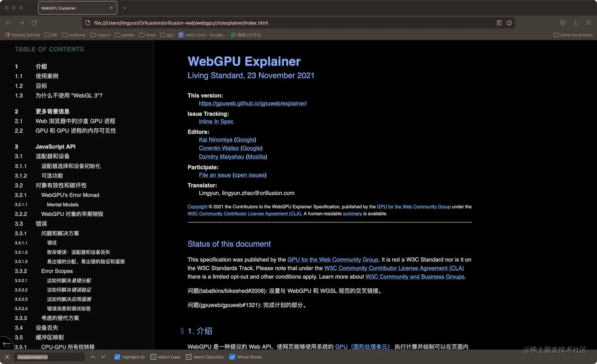This screenshot has width=597, height=364.
Task: Open the Inline In Spec link
Action: [x=216, y=122]
